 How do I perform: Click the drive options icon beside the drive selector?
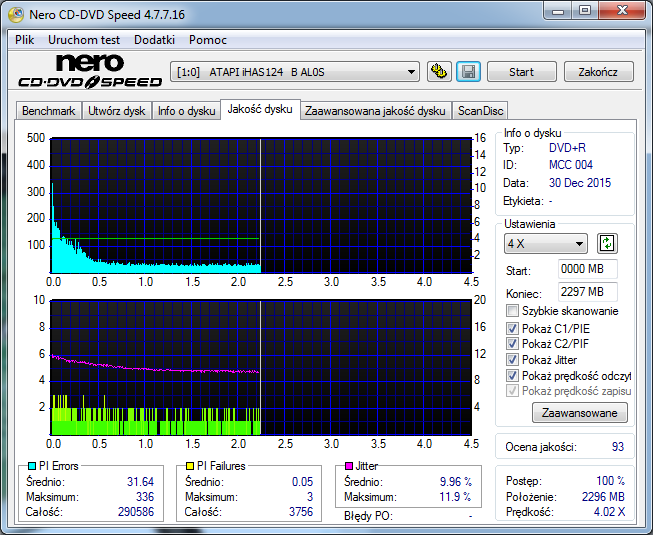tap(439, 72)
